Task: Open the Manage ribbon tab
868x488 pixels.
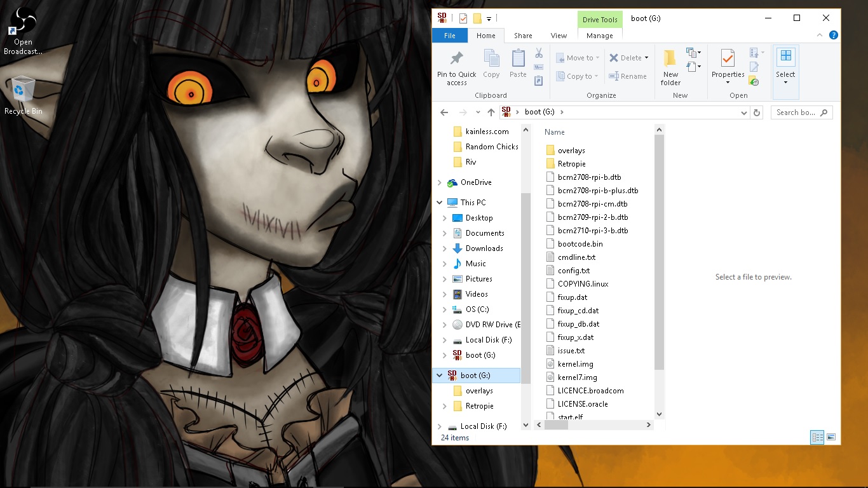Action: click(600, 36)
